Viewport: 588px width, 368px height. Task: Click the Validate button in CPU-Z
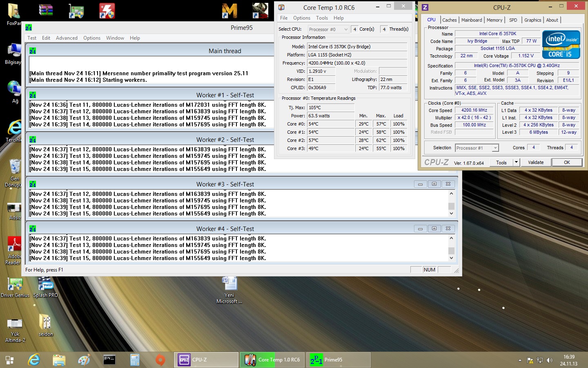pos(535,162)
